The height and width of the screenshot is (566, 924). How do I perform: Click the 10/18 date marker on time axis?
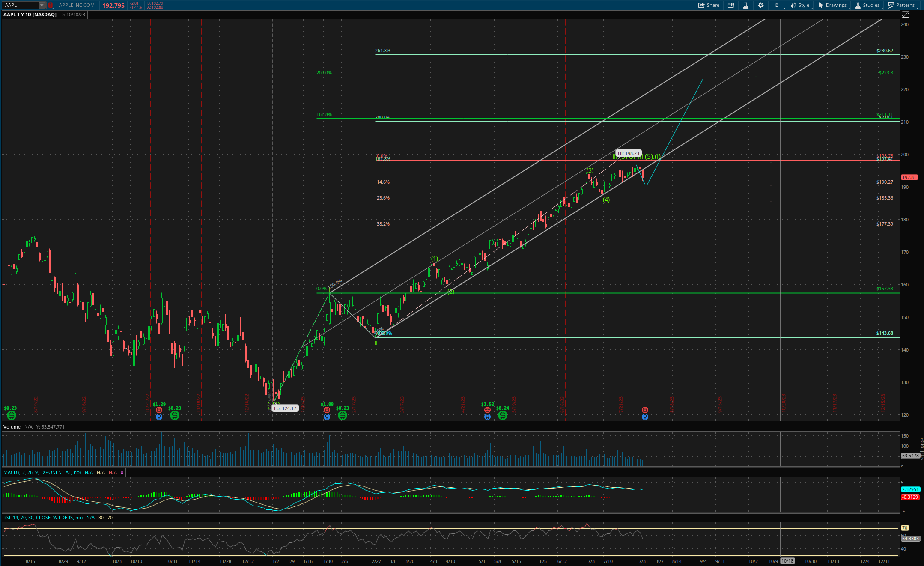coord(787,561)
